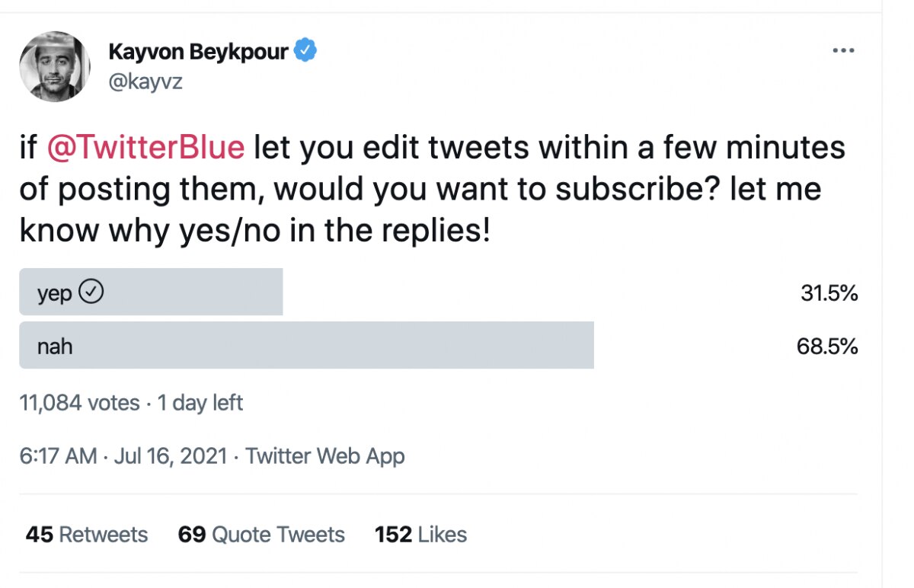This screenshot has width=914, height=588.
Task: Click the 6:17 AM time
Action: click(58, 456)
